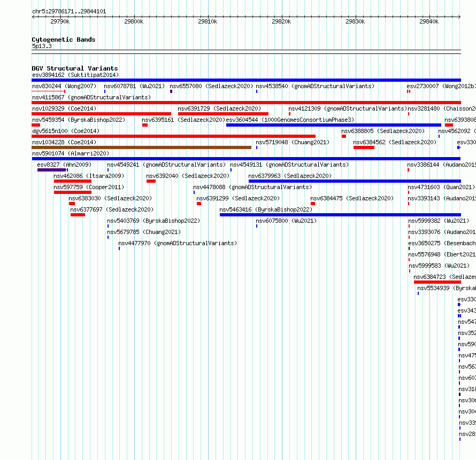
Task: Click the Cytogenetic Bands track title
Action: tap(64, 40)
